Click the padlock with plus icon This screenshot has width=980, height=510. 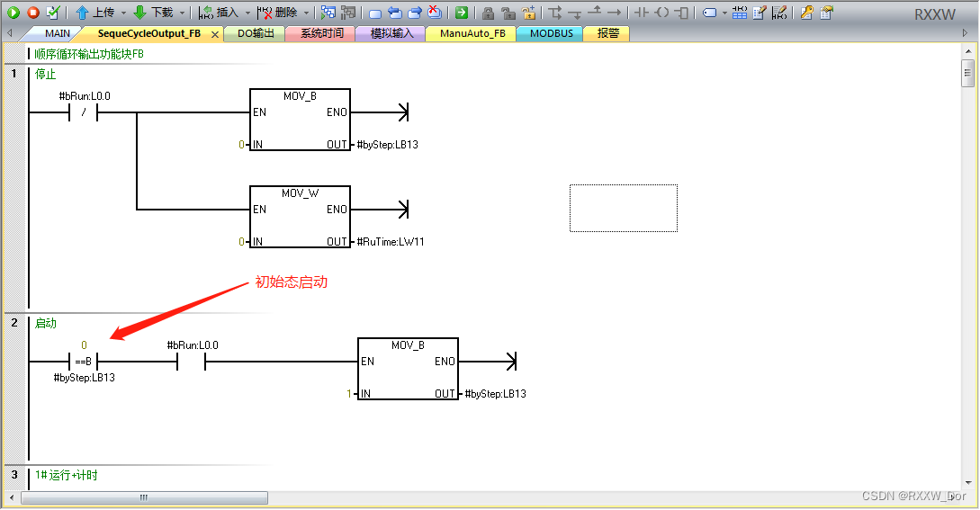click(x=529, y=12)
